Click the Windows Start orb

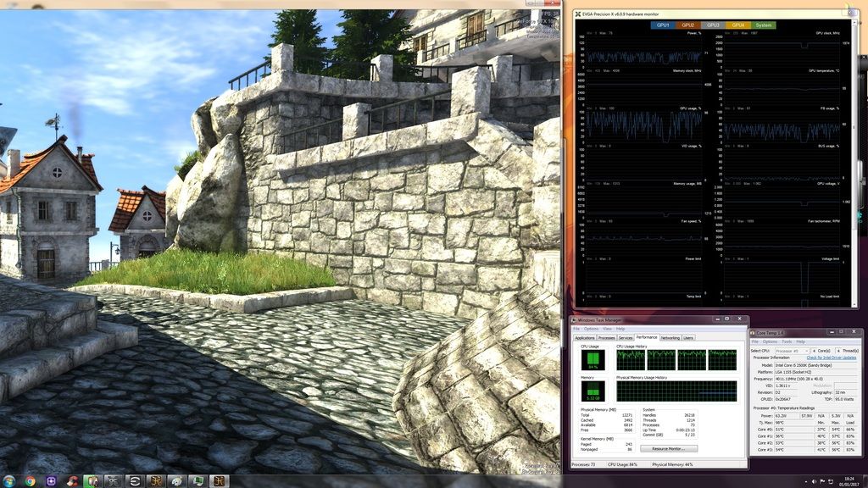[x=9, y=481]
